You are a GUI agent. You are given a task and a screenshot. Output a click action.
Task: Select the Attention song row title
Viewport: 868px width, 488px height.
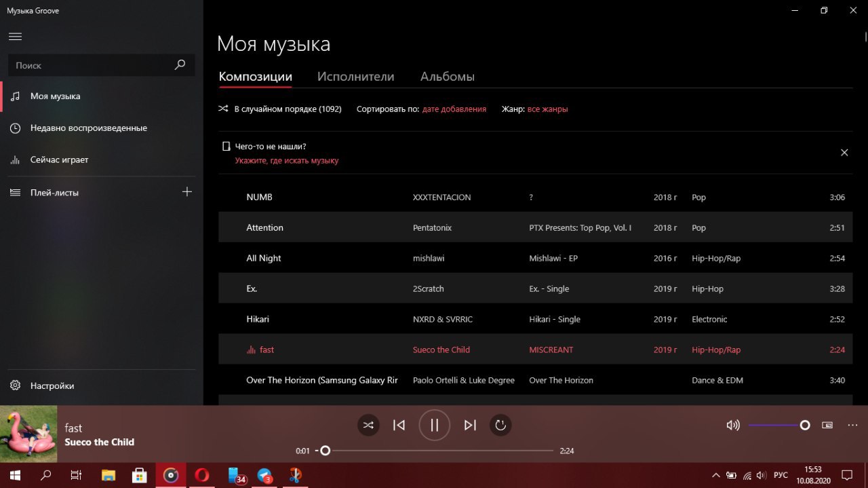[264, 227]
